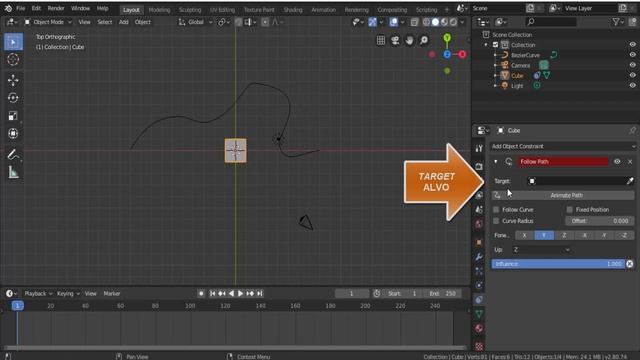Open the Modifier properties wrench tab
Screen dimensions: 640x360
click(x=479, y=257)
